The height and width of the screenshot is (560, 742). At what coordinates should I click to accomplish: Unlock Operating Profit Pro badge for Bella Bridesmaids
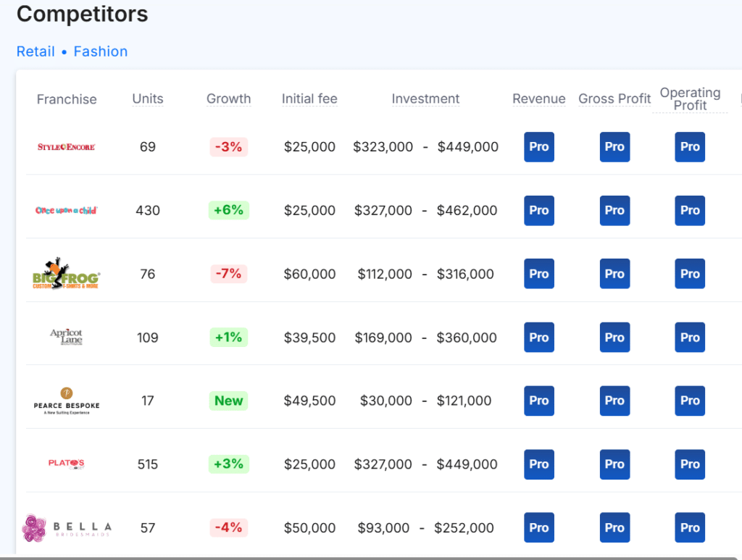click(x=690, y=528)
